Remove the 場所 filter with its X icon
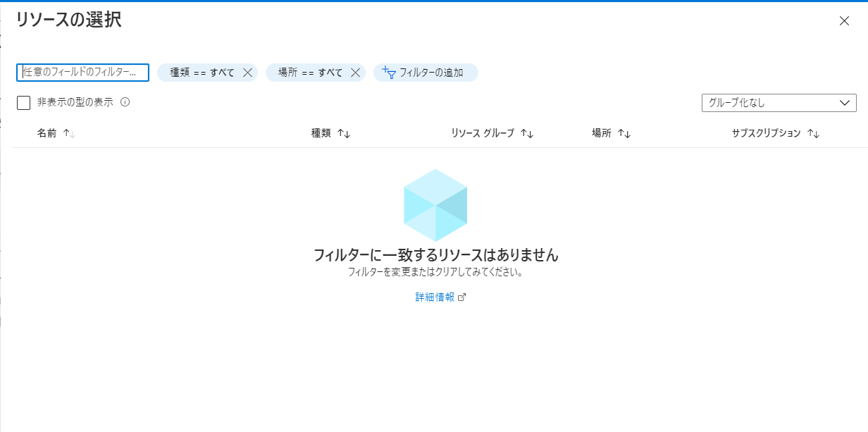The height and width of the screenshot is (432, 868). (x=355, y=73)
